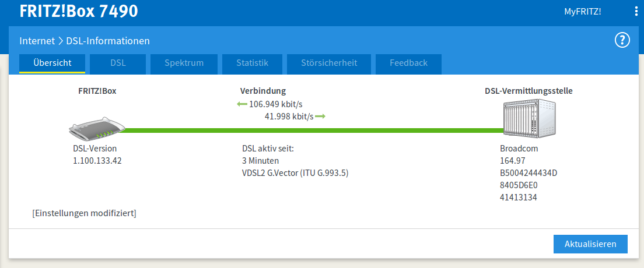Click the 'DSL aktiv seit:' text
The image size is (644, 268).
point(268,149)
